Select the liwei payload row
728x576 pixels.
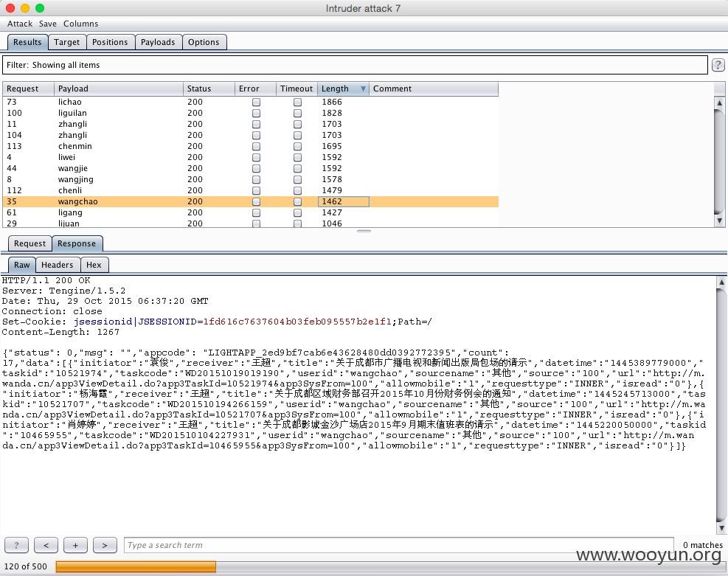click(251, 157)
